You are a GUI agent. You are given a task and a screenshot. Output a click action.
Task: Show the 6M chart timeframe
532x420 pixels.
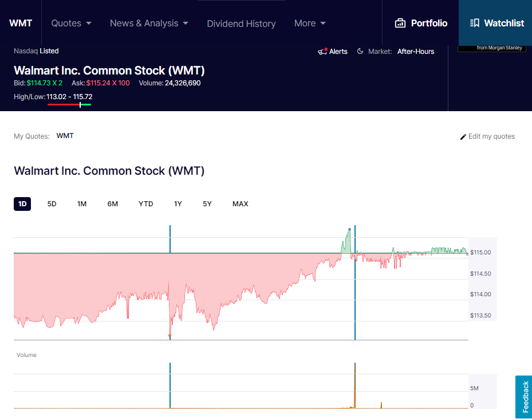[x=112, y=203]
